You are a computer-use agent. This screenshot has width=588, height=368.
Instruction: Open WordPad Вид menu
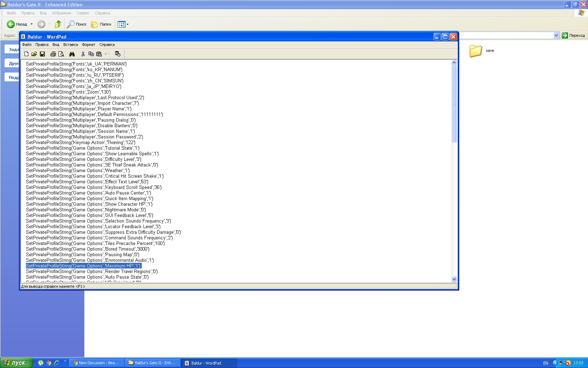(56, 45)
